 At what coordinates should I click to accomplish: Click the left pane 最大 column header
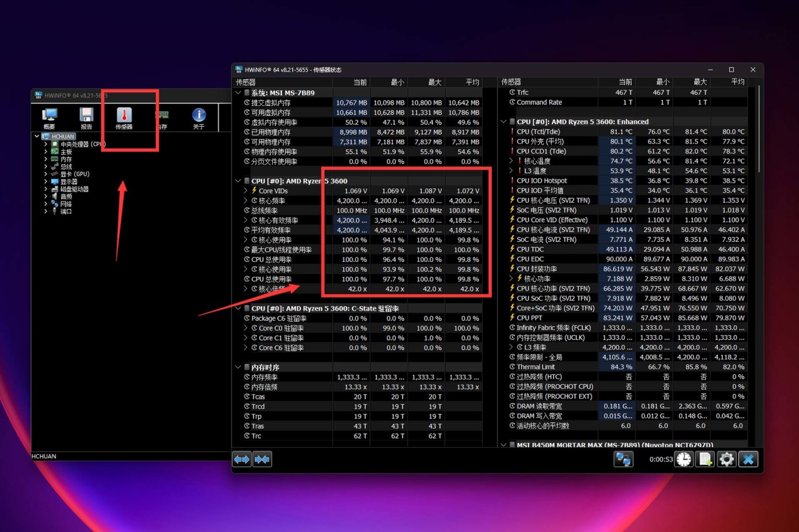[x=426, y=82]
